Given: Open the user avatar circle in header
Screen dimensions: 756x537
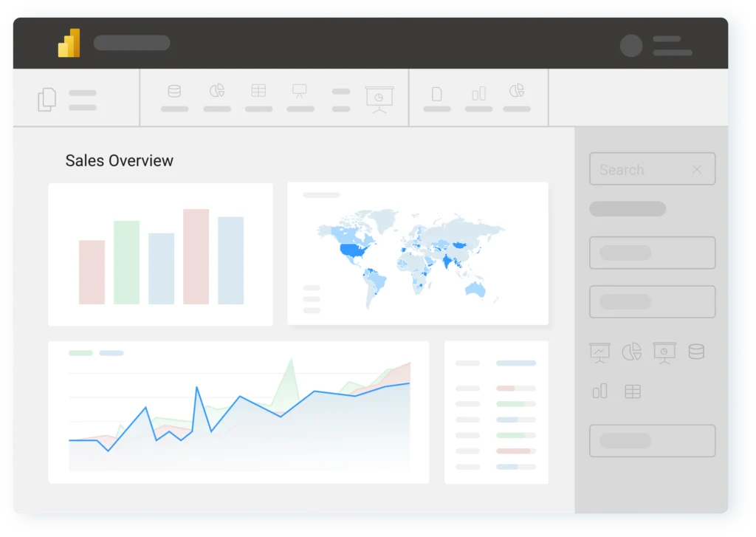Looking at the screenshot, I should (630, 46).
